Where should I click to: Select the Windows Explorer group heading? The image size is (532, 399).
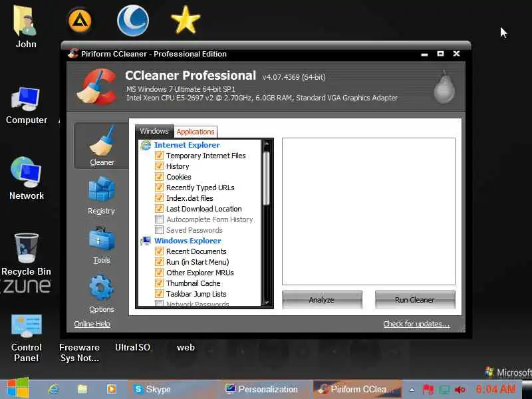tap(188, 241)
